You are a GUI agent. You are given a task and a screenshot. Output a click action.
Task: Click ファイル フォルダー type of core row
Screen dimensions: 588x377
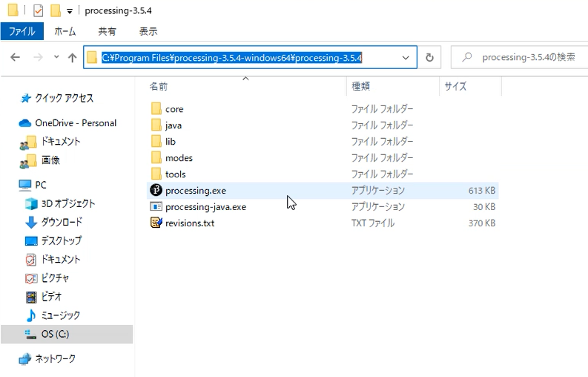382,109
